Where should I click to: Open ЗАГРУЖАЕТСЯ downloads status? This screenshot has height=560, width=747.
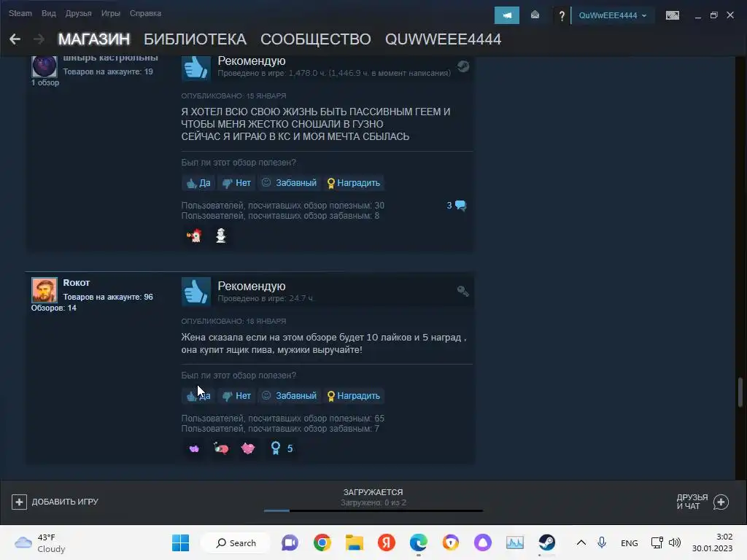pos(373,497)
